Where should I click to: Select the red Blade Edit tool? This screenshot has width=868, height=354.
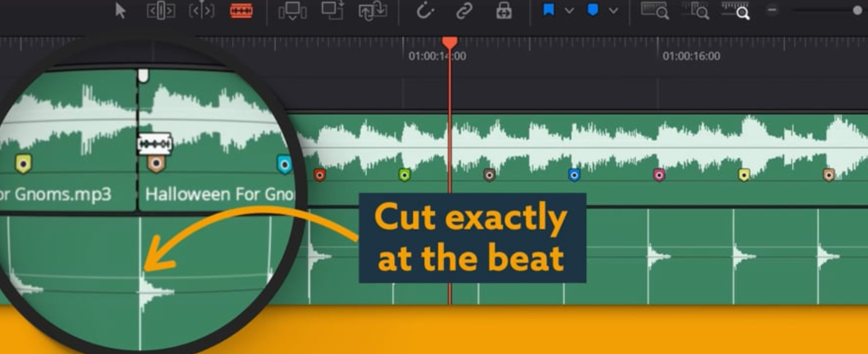[x=241, y=11]
